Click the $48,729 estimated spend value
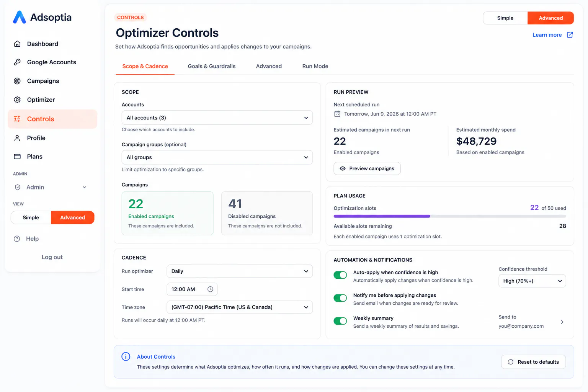This screenshot has width=588, height=392. (476, 141)
